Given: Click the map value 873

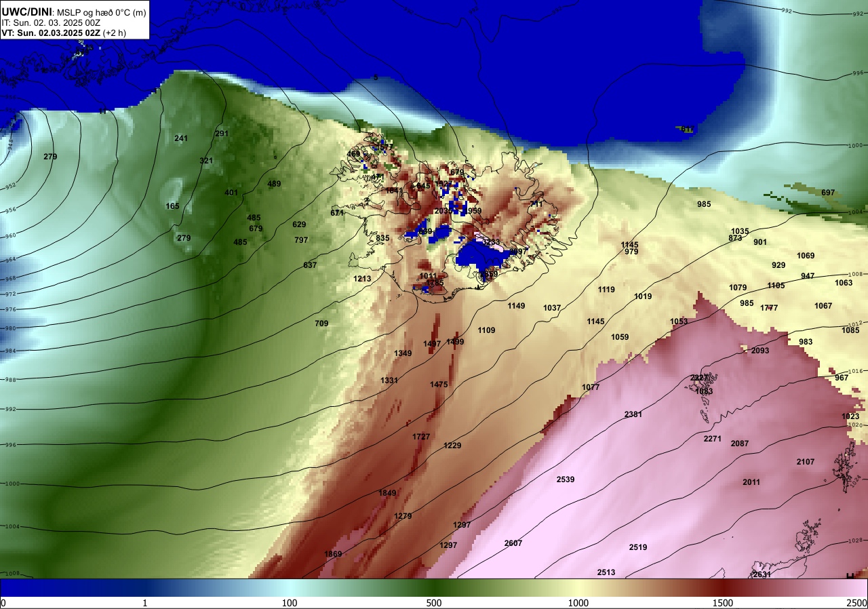Looking at the screenshot, I should tap(735, 238).
